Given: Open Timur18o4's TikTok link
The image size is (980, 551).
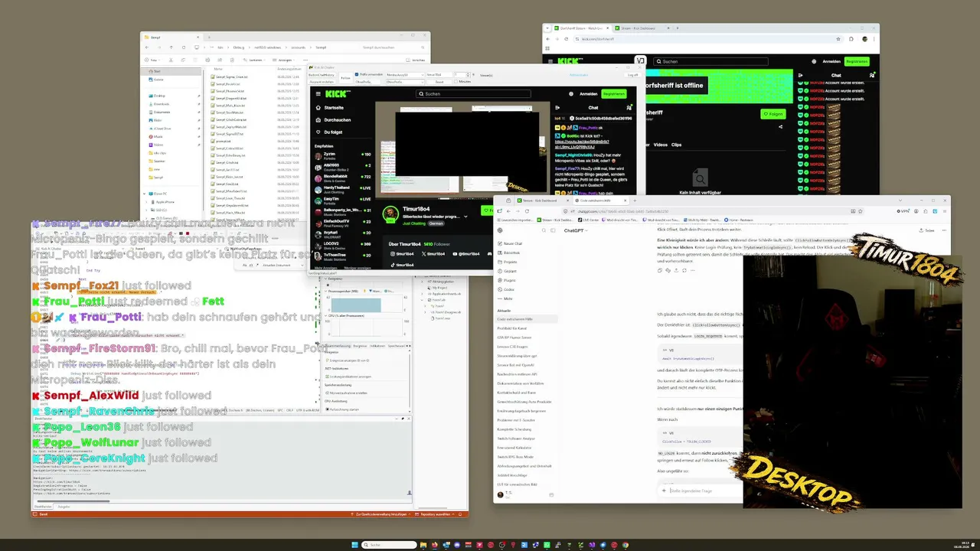Looking at the screenshot, I should click(400, 265).
